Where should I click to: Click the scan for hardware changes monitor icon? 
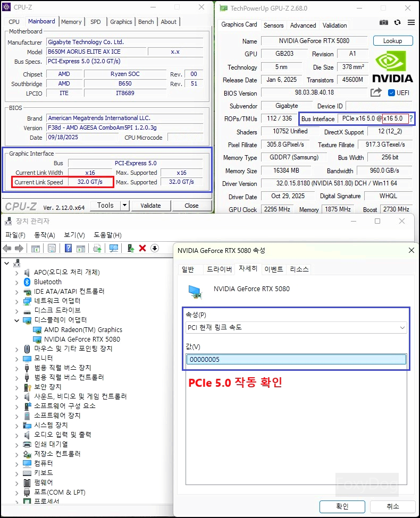click(114, 249)
